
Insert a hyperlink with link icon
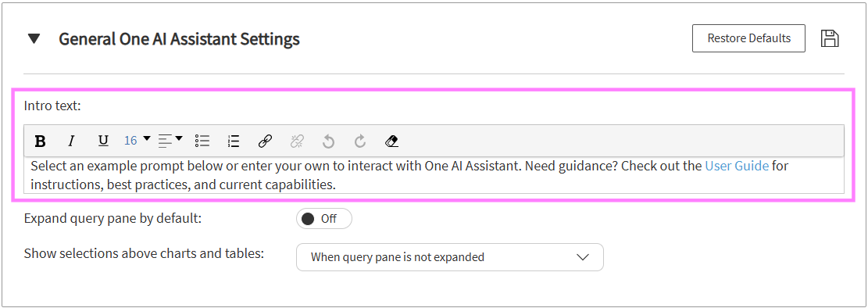(x=265, y=141)
